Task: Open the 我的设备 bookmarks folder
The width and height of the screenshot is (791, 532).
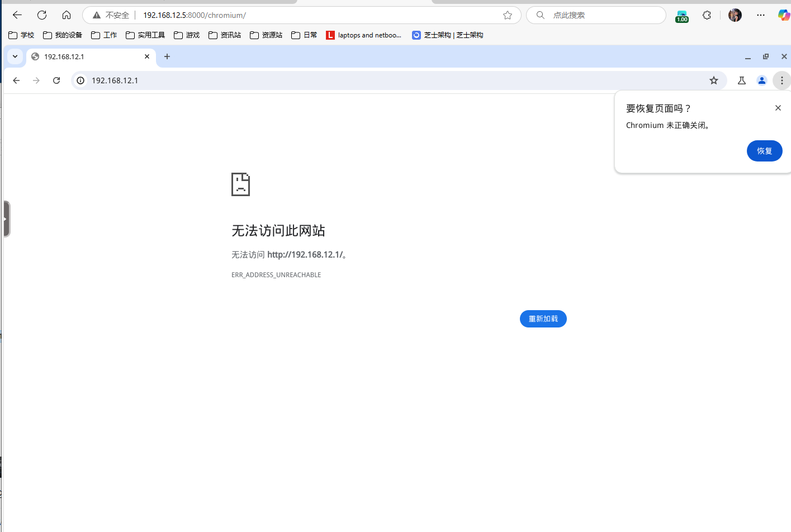Action: point(63,35)
